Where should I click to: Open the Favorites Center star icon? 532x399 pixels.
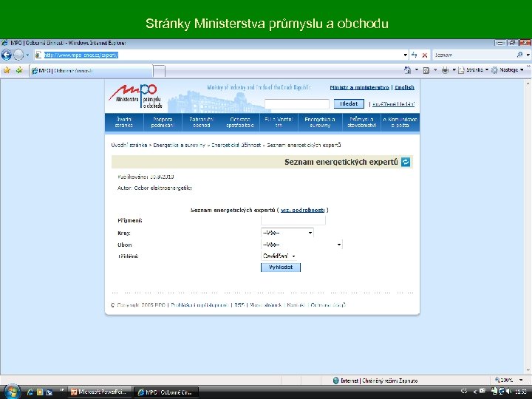click(x=7, y=70)
